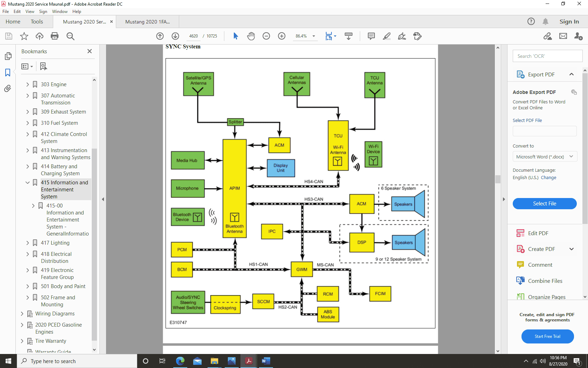Go to the Home tab
Image resolution: width=588 pixels, height=368 pixels.
click(13, 22)
